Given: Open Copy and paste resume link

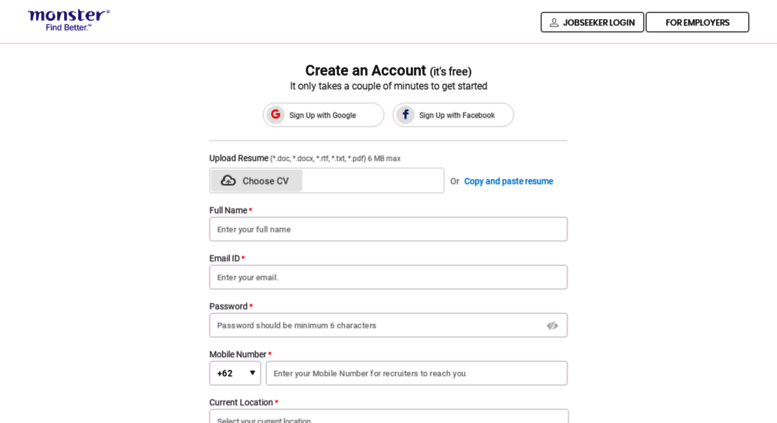Looking at the screenshot, I should coord(508,181).
